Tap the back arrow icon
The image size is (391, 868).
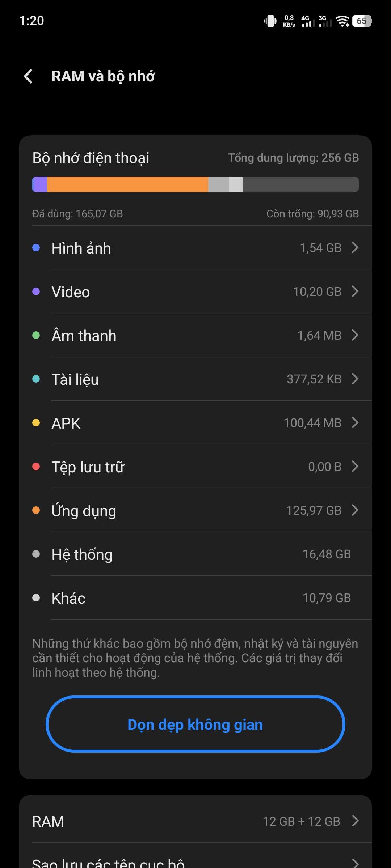pyautogui.click(x=28, y=76)
